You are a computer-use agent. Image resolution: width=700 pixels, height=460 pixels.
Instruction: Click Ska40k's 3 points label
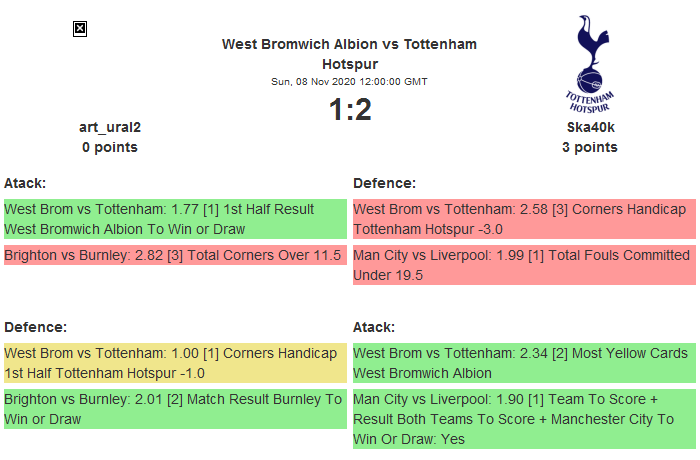tap(589, 147)
